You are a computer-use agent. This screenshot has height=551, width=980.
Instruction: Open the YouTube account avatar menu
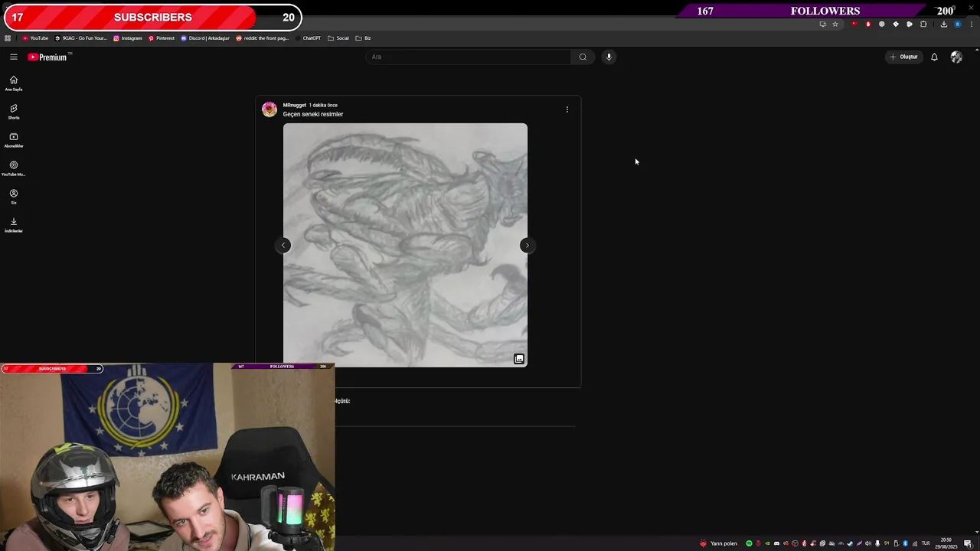956,57
